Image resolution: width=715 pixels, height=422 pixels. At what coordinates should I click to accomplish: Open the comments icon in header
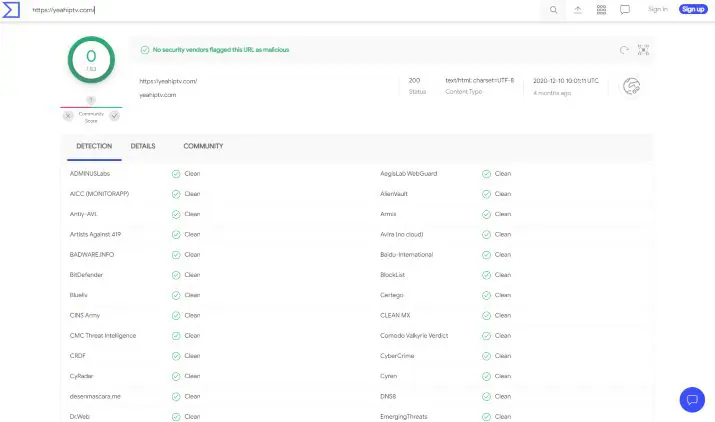click(625, 10)
